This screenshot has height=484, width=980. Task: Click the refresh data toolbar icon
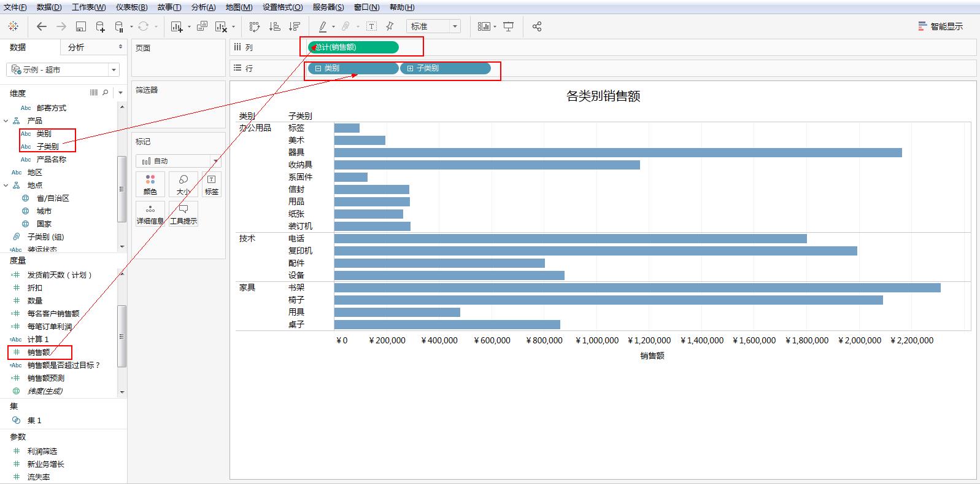pos(144,26)
